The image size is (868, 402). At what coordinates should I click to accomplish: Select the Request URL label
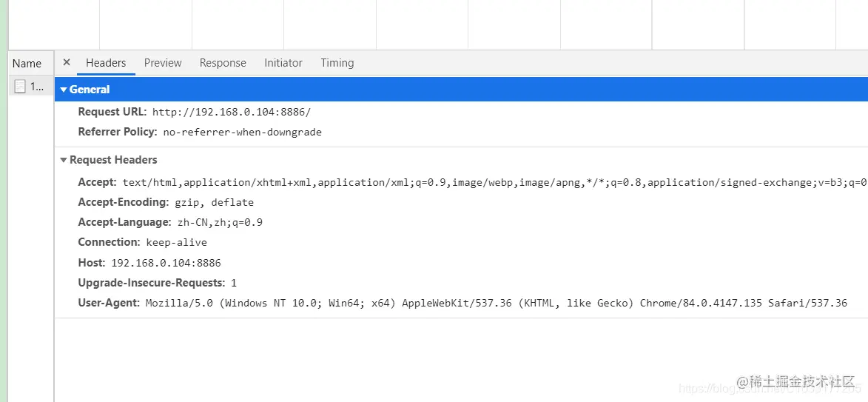(x=112, y=112)
